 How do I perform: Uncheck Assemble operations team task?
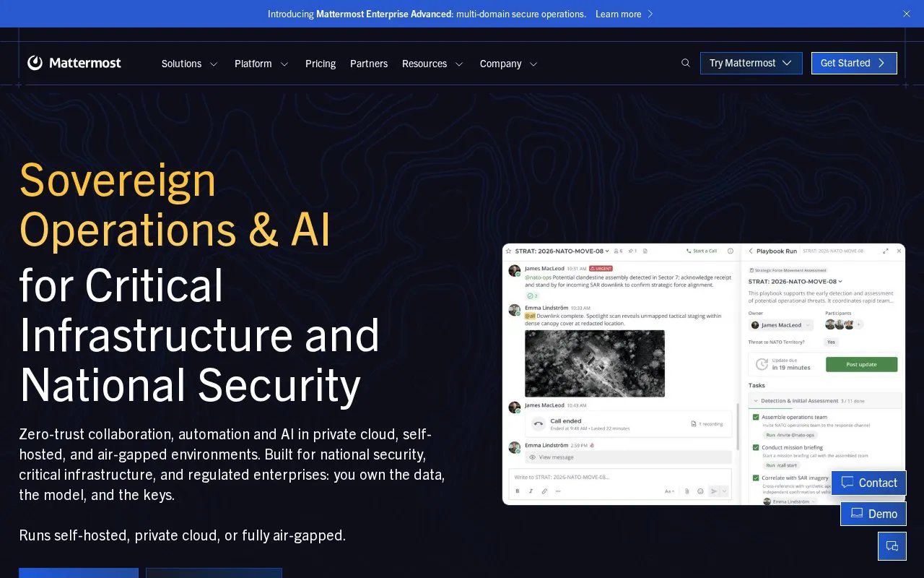(x=756, y=417)
